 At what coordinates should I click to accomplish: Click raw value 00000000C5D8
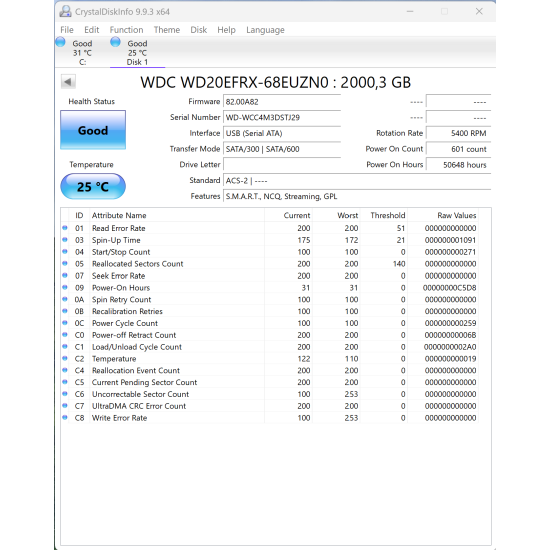click(x=450, y=288)
